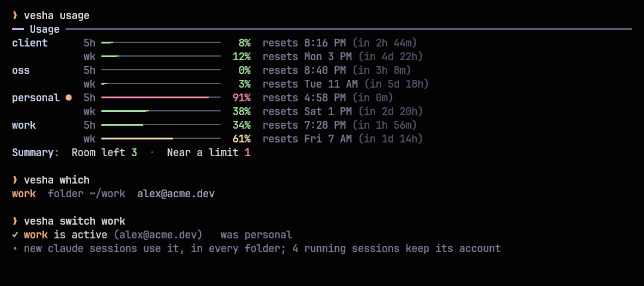Click 'Room left 3' in summary
The height and width of the screenshot is (286, 644).
pos(104,153)
